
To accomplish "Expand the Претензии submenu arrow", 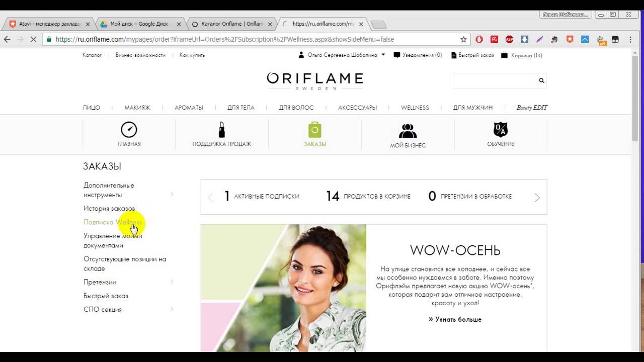I will pos(172,282).
